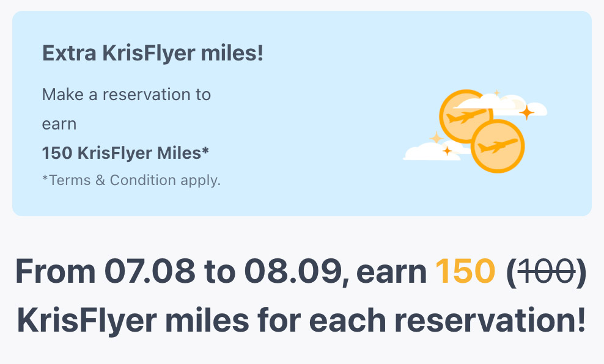Click the pale sparkle above the lower cloud
This screenshot has height=364, width=604.
(x=435, y=138)
